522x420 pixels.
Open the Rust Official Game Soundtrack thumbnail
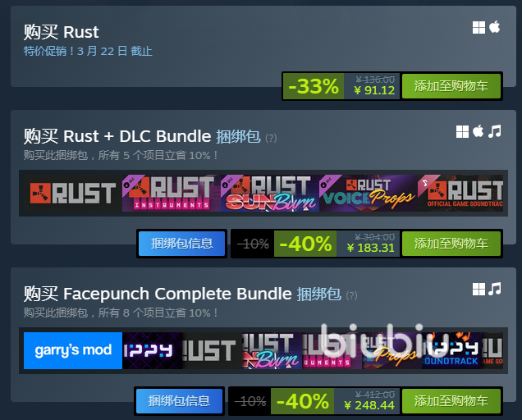[460, 194]
